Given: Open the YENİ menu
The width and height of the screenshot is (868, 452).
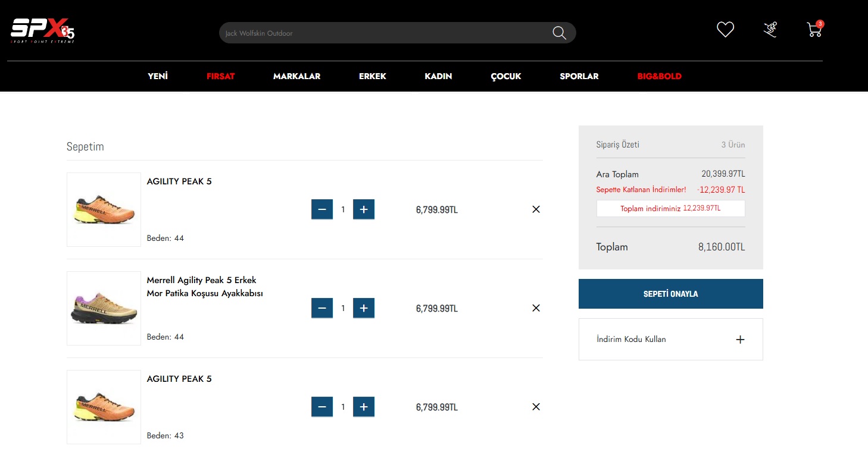Looking at the screenshot, I should coord(158,76).
